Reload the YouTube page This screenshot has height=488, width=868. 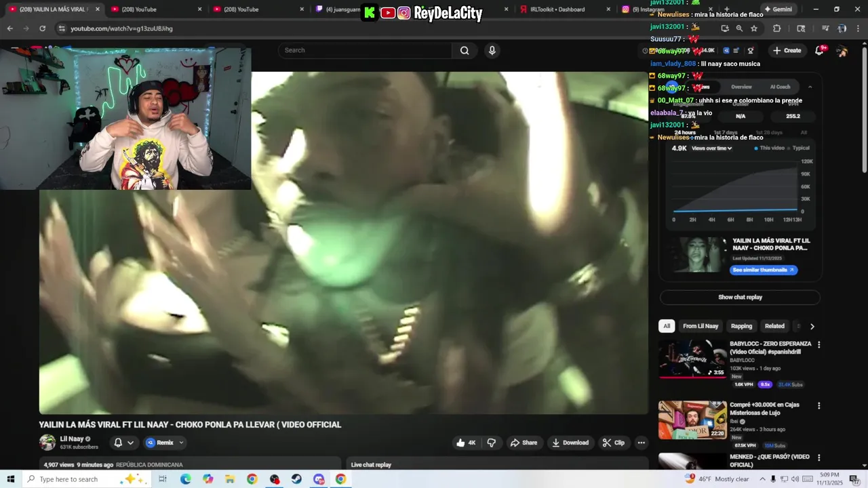tap(42, 28)
